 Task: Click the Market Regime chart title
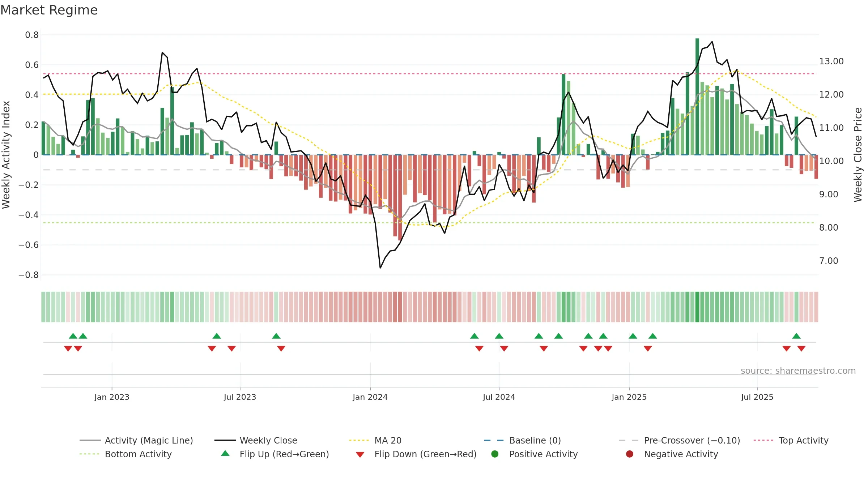click(x=49, y=10)
